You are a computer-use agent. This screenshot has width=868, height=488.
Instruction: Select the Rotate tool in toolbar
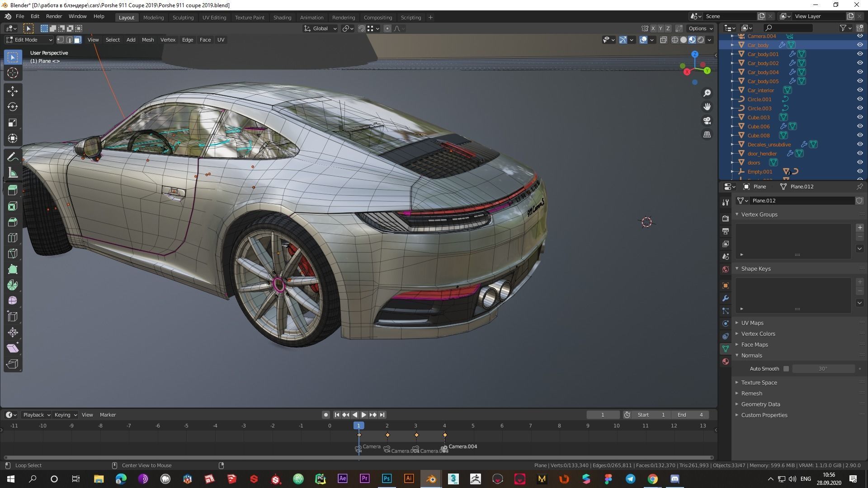pyautogui.click(x=13, y=107)
